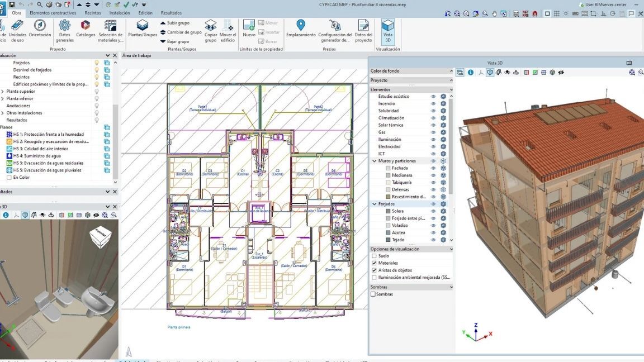Click the Orientación compass icon
The image size is (644, 362).
click(40, 25)
